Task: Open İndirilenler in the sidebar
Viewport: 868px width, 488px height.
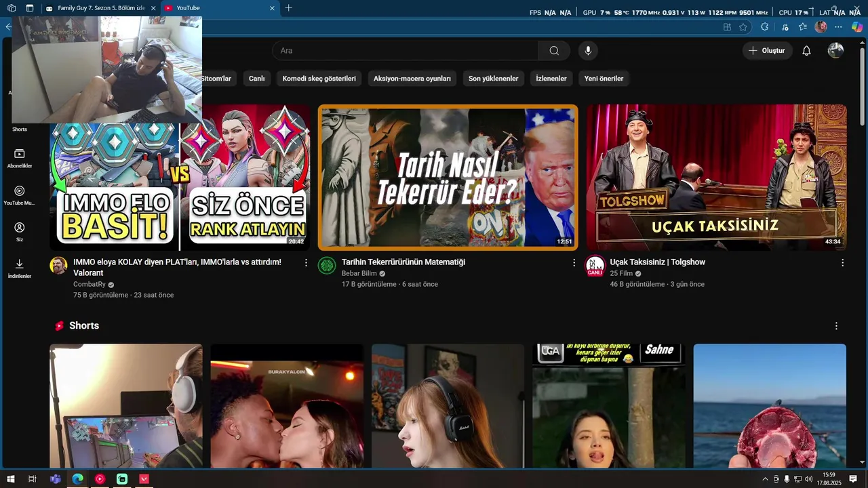Action: pyautogui.click(x=20, y=269)
